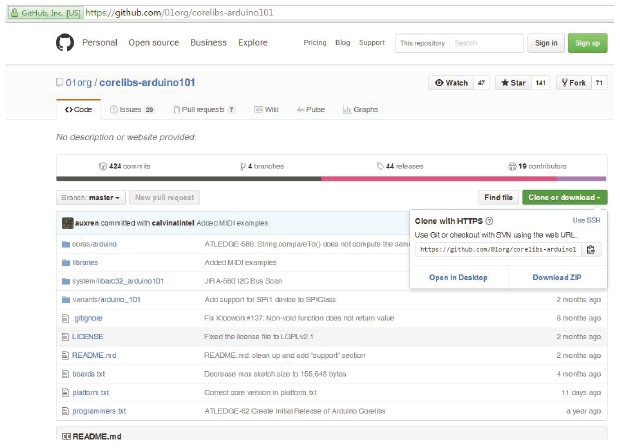Click the Fork button
The width and height of the screenshot is (620, 448).
point(574,83)
